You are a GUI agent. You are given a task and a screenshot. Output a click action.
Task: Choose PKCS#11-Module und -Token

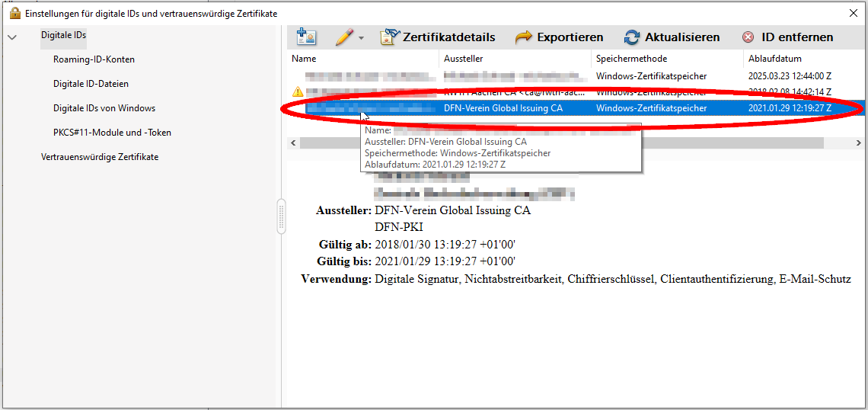point(112,133)
